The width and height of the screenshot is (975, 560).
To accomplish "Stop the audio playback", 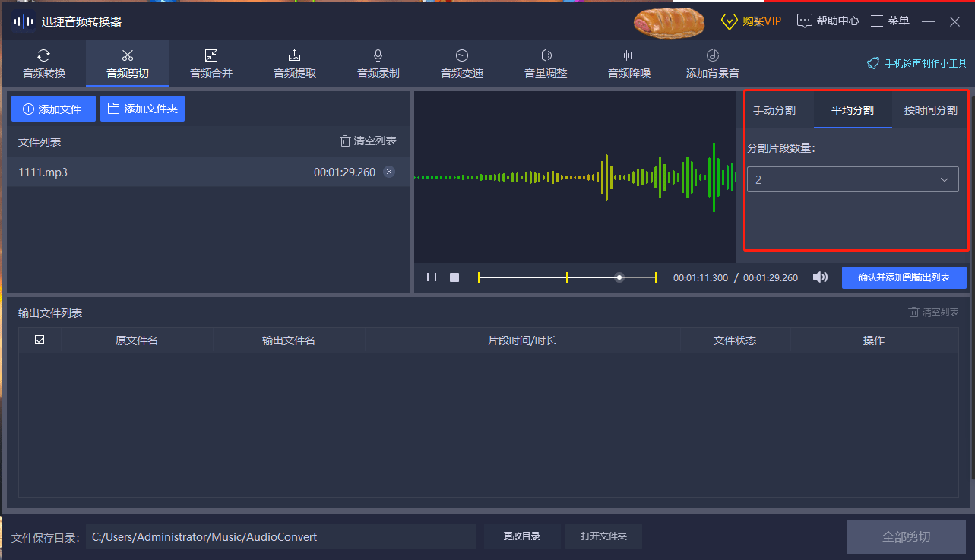I will coord(454,277).
